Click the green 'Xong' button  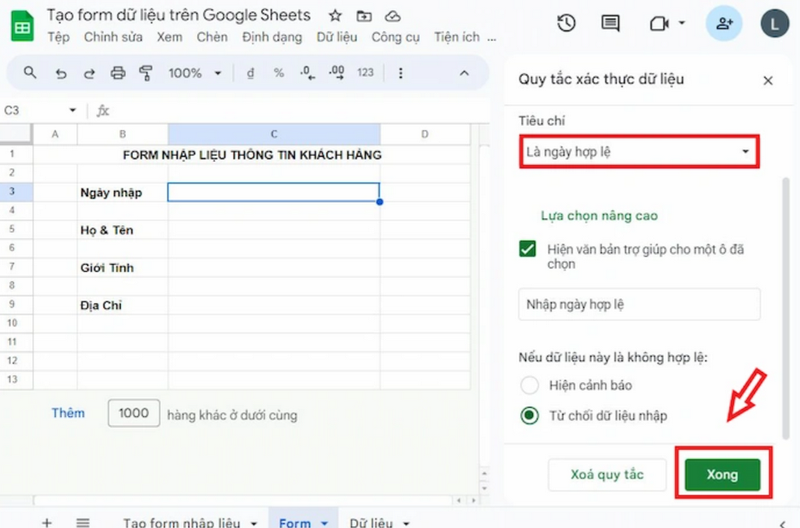[722, 474]
